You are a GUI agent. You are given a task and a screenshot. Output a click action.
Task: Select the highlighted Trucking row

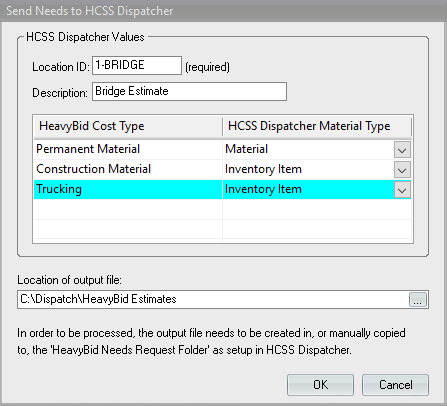222,189
